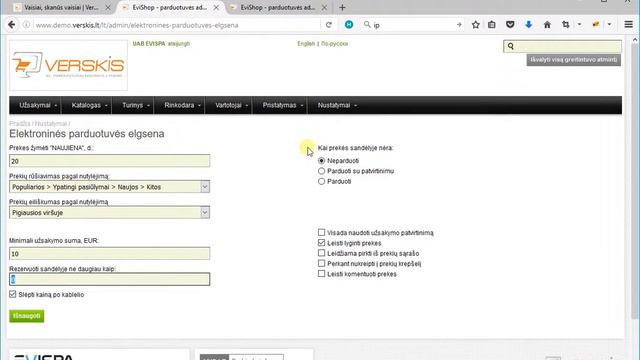Go back with the browser back arrow
Screen dimensions: 640x360
(x=11, y=25)
